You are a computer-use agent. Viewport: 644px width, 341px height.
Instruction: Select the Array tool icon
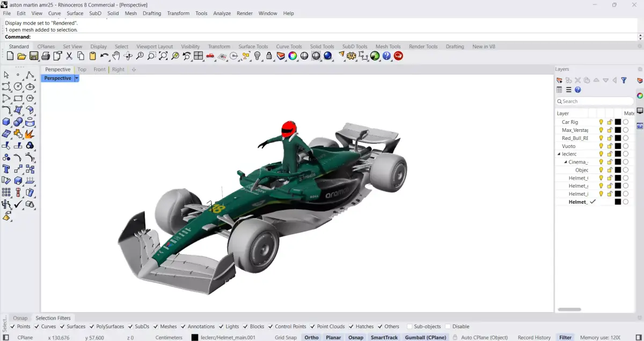(6, 192)
